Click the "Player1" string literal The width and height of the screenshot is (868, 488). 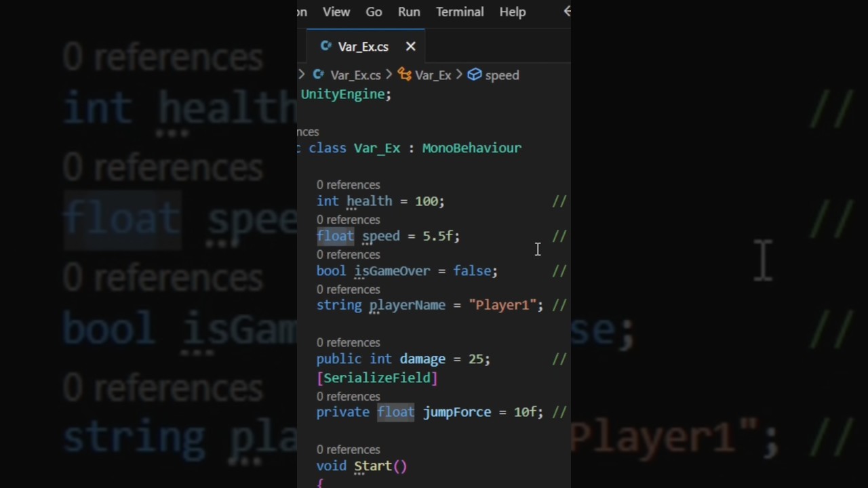pyautogui.click(x=502, y=305)
